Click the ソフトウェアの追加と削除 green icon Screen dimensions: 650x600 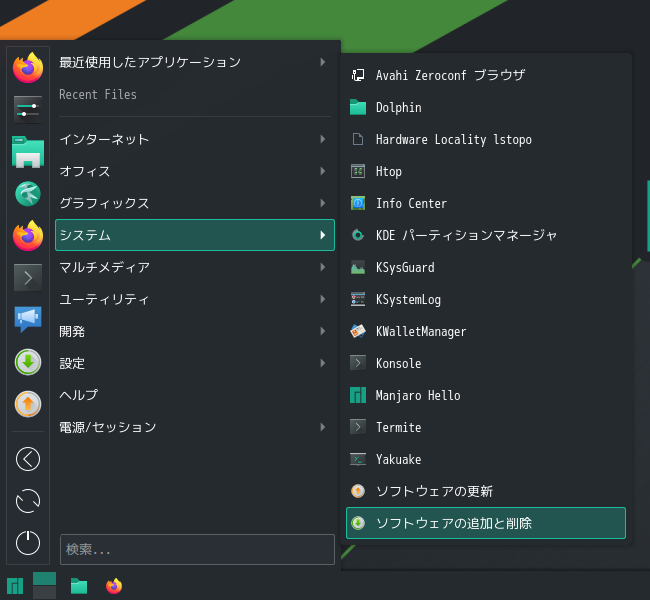[x=358, y=523]
